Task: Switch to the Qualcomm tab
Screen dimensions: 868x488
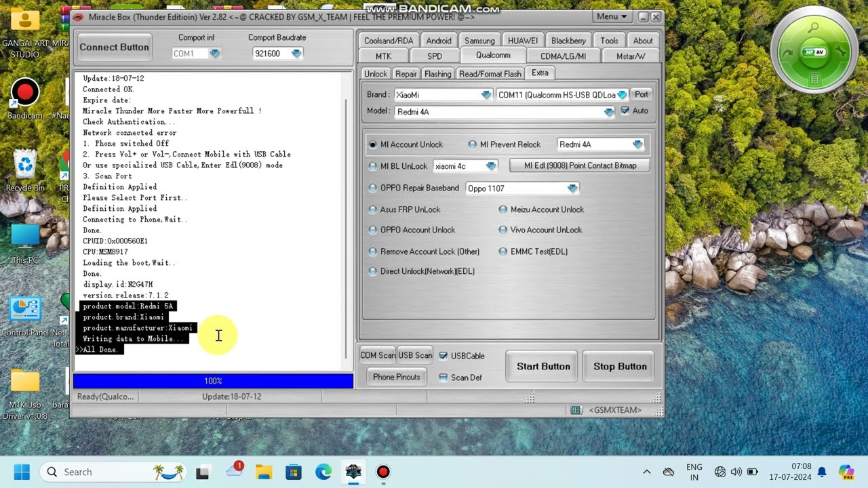Action: (493, 56)
